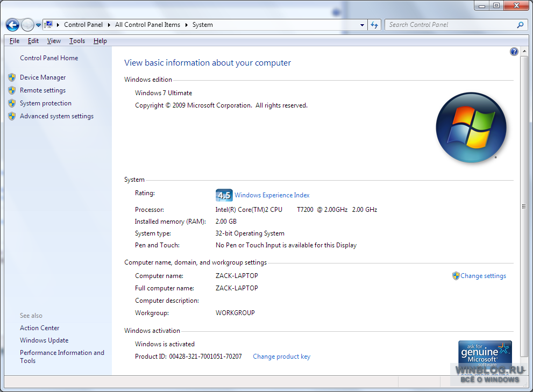Image resolution: width=533 pixels, height=392 pixels.
Task: Open the View menu
Action: [54, 41]
